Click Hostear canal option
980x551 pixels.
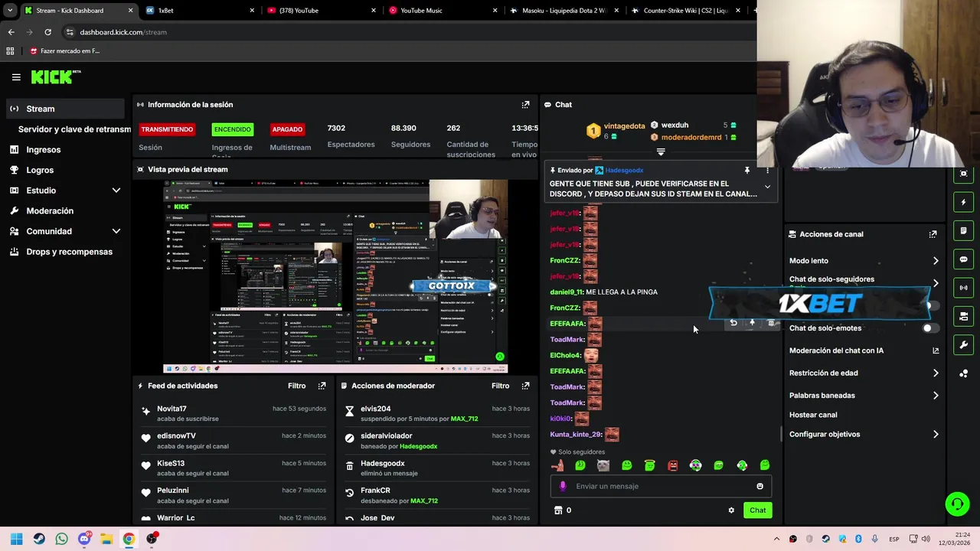(x=813, y=415)
